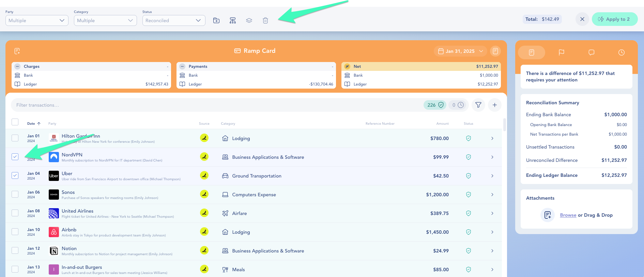The image size is (644, 277).
Task: Click the Ramp source icon on Sonos row
Action: [x=204, y=194]
